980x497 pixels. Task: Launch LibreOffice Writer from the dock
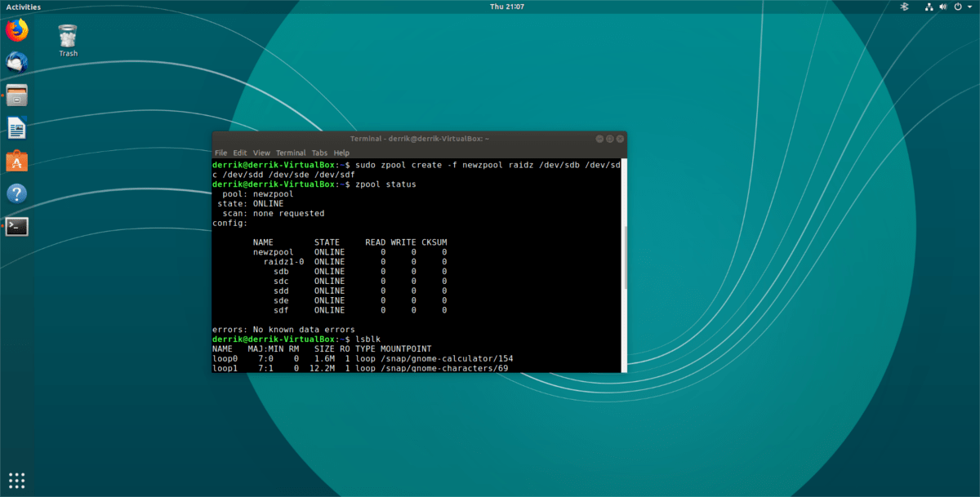pos(16,128)
